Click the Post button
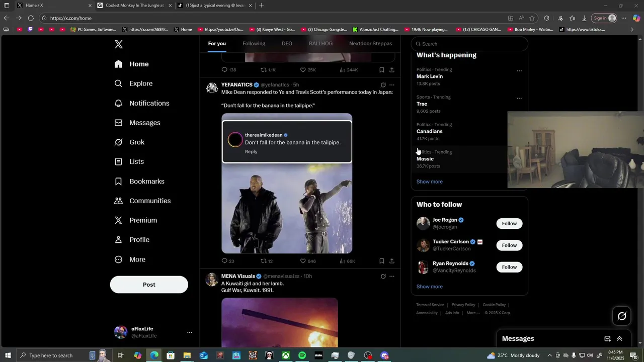This screenshot has width=644, height=362. tap(149, 285)
